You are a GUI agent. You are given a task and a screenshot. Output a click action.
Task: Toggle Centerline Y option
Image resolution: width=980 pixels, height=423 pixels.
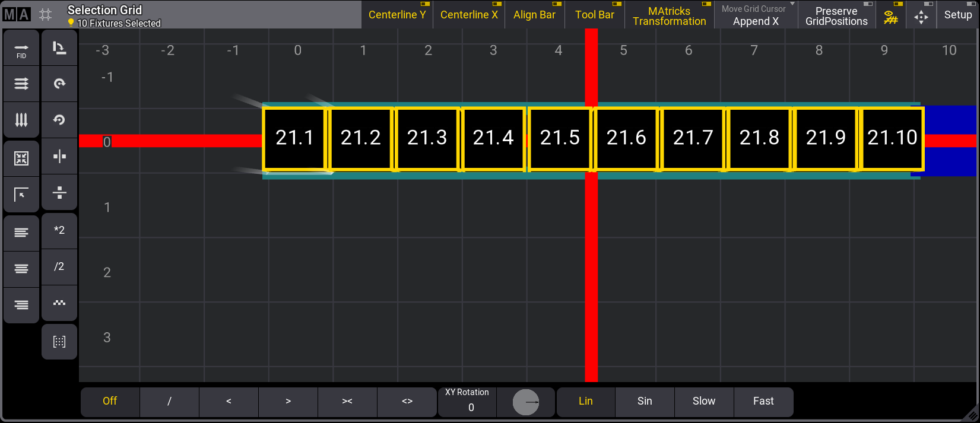pyautogui.click(x=397, y=15)
